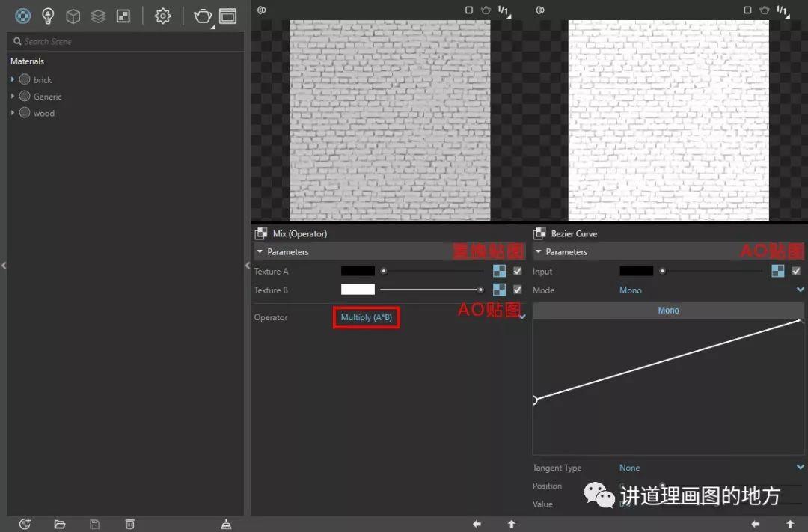808x532 pixels.
Task: Open the Materials tab icon in toolbar
Action: [x=22, y=16]
